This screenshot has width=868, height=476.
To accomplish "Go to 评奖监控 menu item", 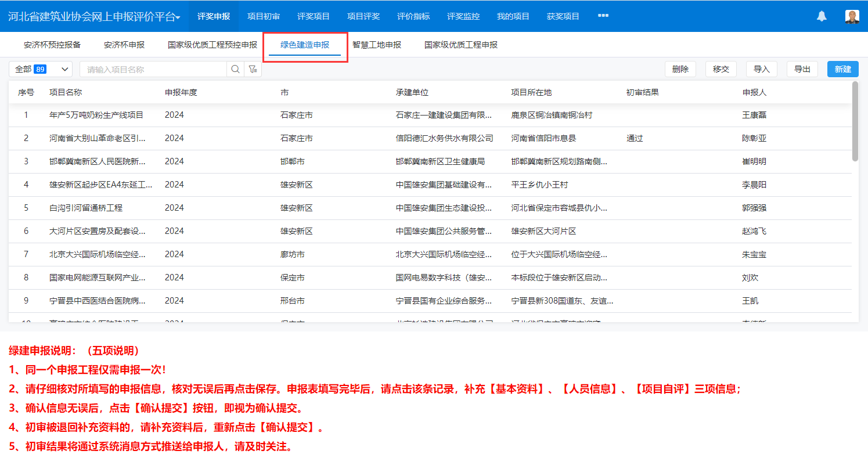I will pyautogui.click(x=463, y=16).
